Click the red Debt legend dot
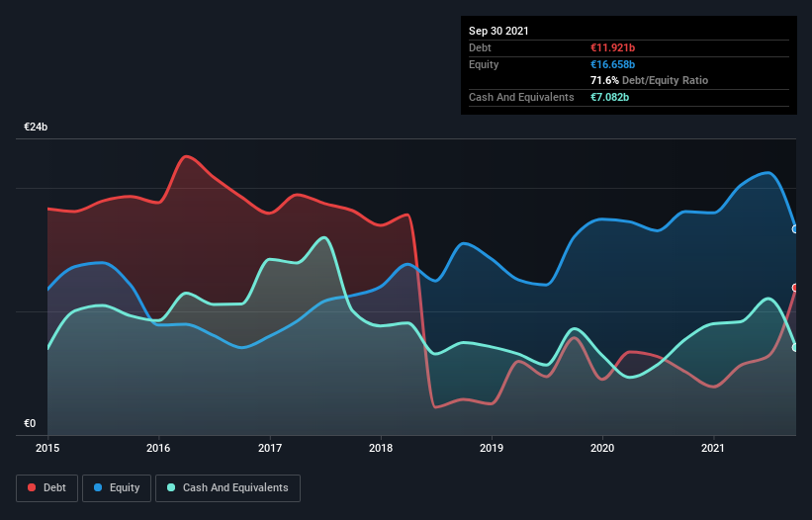The image size is (812, 520). coord(32,487)
